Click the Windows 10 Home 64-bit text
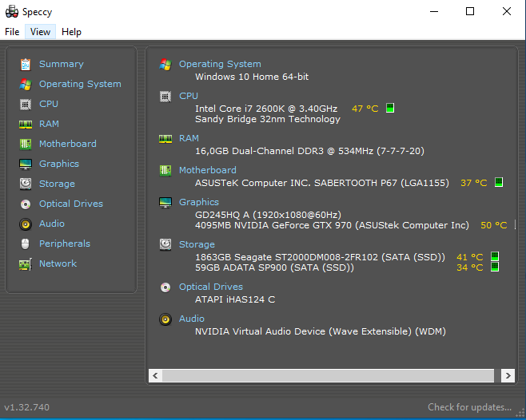This screenshot has width=526, height=420. (x=252, y=77)
